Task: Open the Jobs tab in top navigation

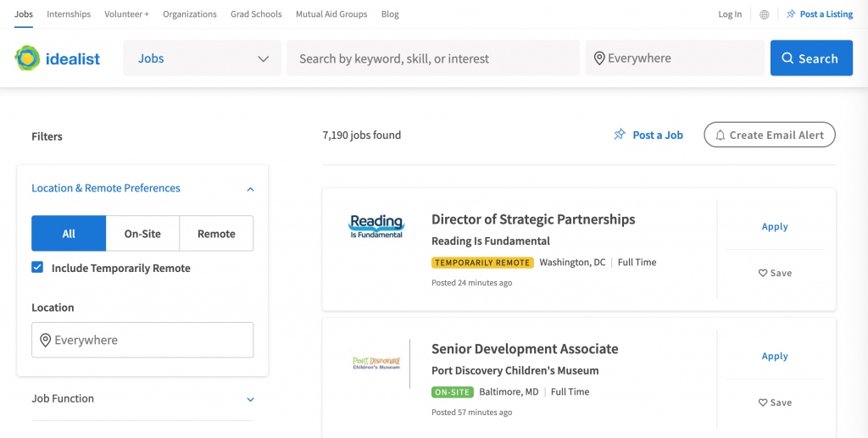Action: pyautogui.click(x=23, y=14)
